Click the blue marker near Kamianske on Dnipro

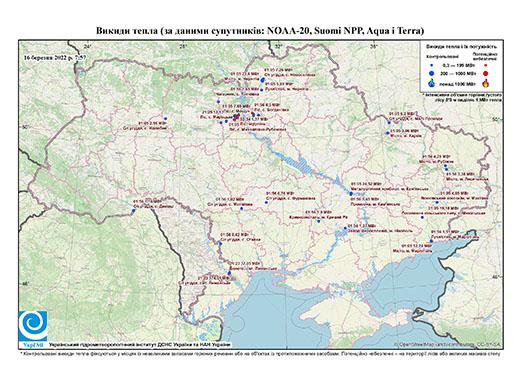pyautogui.click(x=351, y=194)
